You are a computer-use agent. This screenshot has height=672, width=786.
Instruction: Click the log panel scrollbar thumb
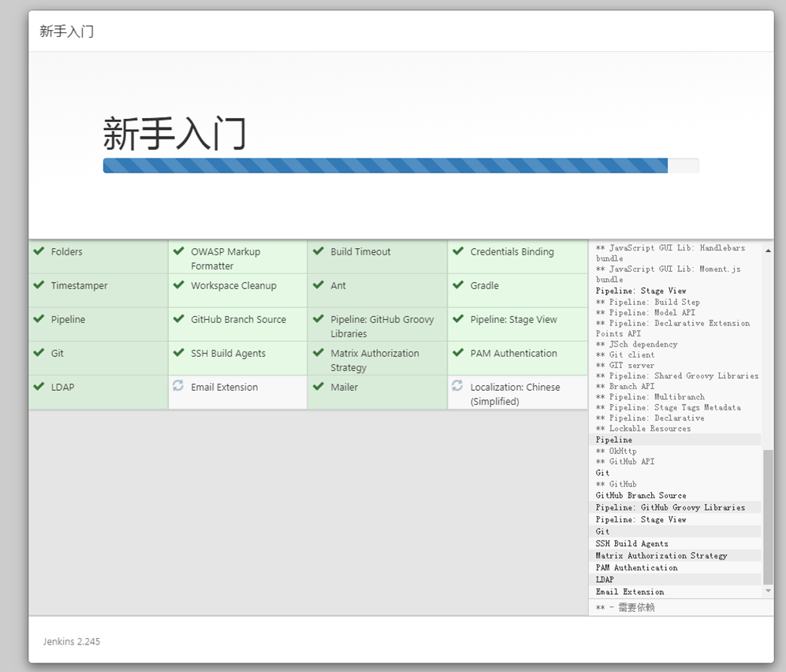coord(768,517)
